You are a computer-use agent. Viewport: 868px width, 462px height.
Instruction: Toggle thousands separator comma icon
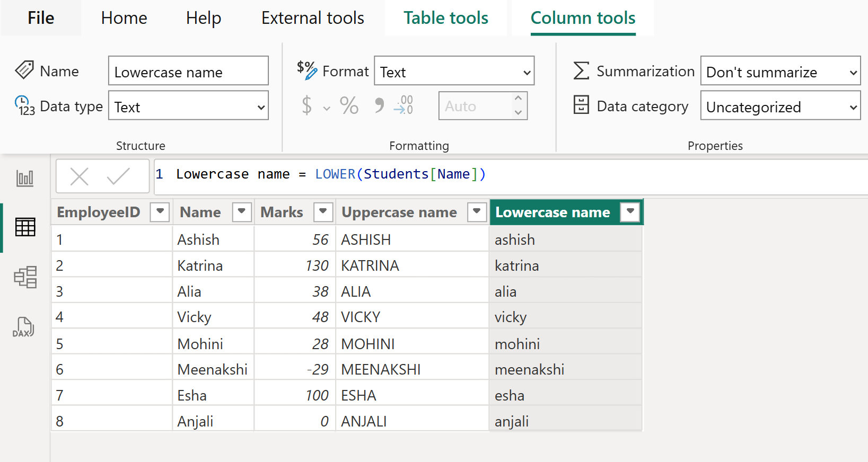coord(379,105)
